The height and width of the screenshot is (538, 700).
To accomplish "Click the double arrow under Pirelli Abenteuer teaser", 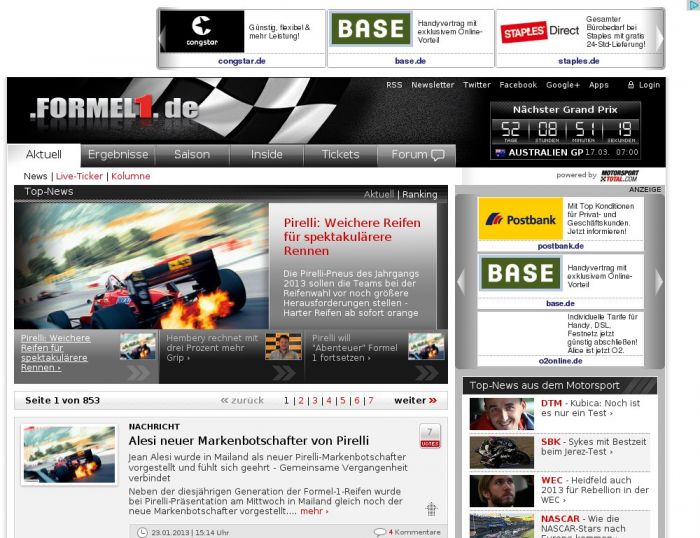I will click(x=427, y=373).
